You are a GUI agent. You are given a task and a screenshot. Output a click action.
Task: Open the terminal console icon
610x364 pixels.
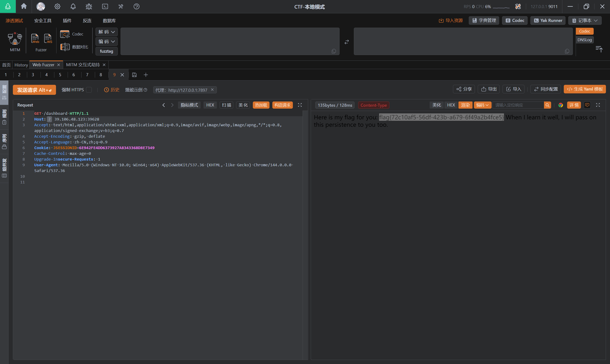click(x=105, y=6)
